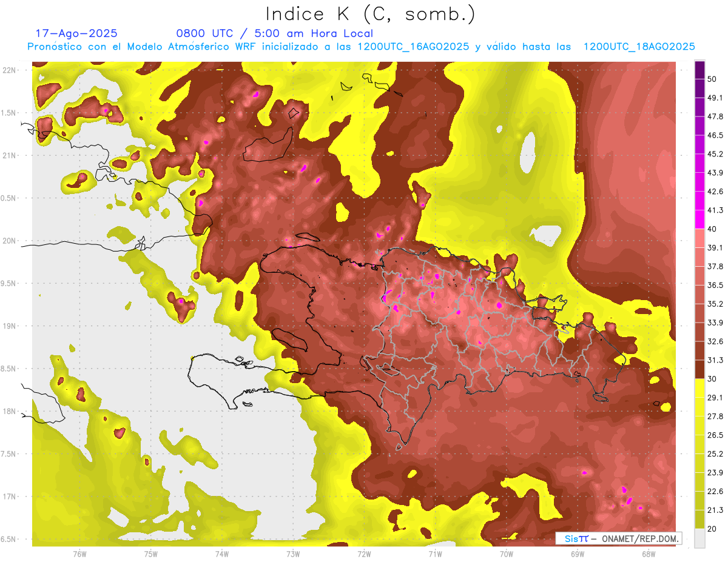Viewport: 728px width, 562px height.
Task: Select the colorbar value "37.8"
Action: click(715, 266)
